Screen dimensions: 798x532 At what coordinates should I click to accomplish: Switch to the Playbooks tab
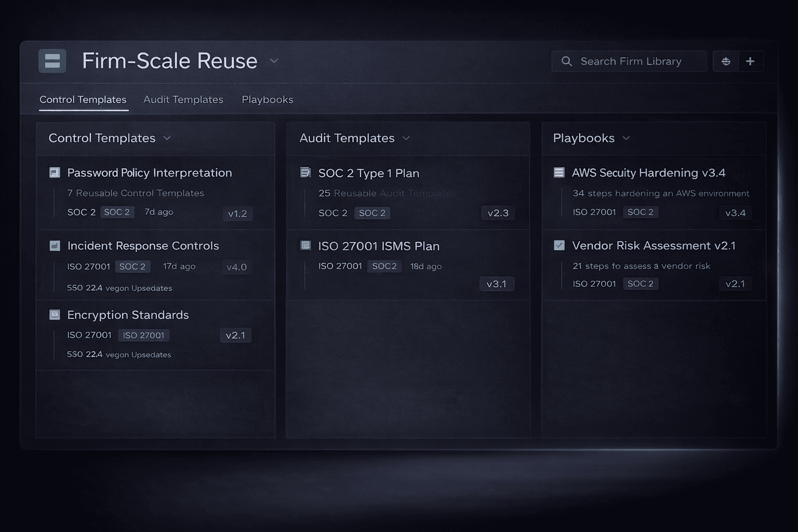267,100
